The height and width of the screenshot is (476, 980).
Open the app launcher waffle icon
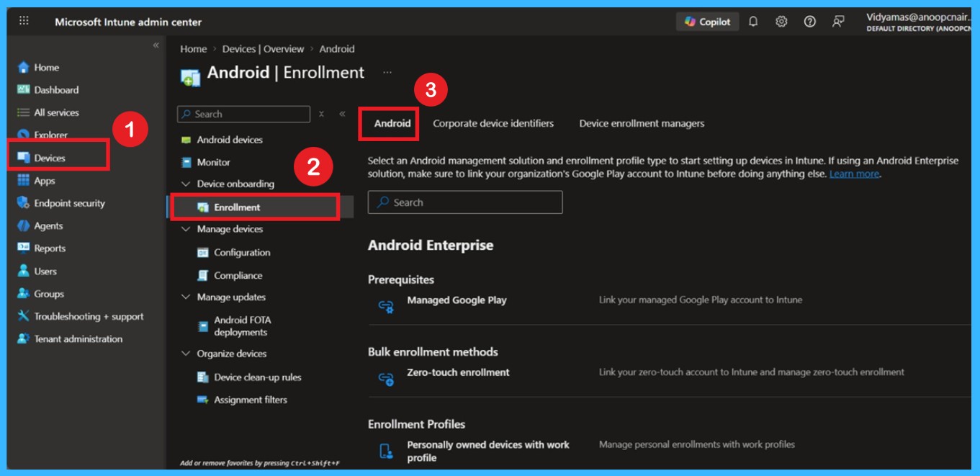click(x=24, y=22)
